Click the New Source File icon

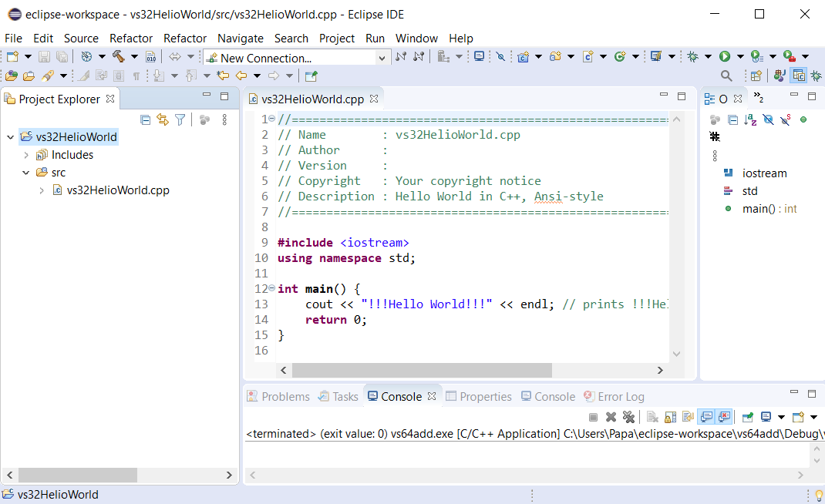[x=588, y=56]
